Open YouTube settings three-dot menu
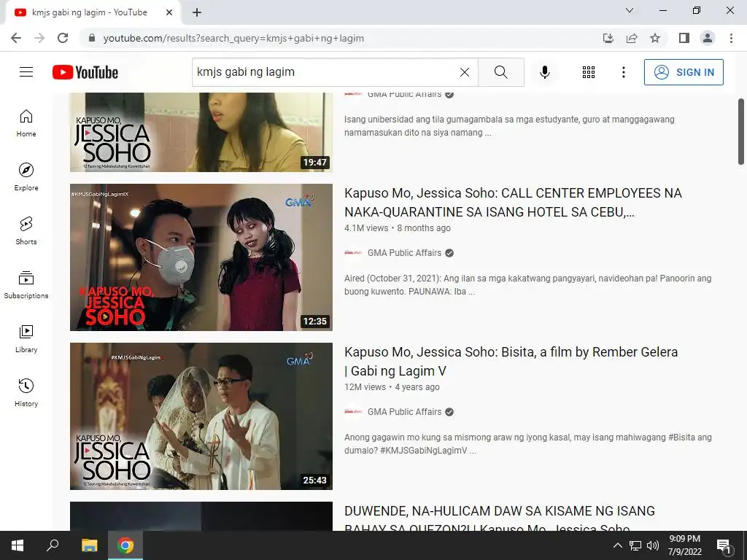 [623, 72]
